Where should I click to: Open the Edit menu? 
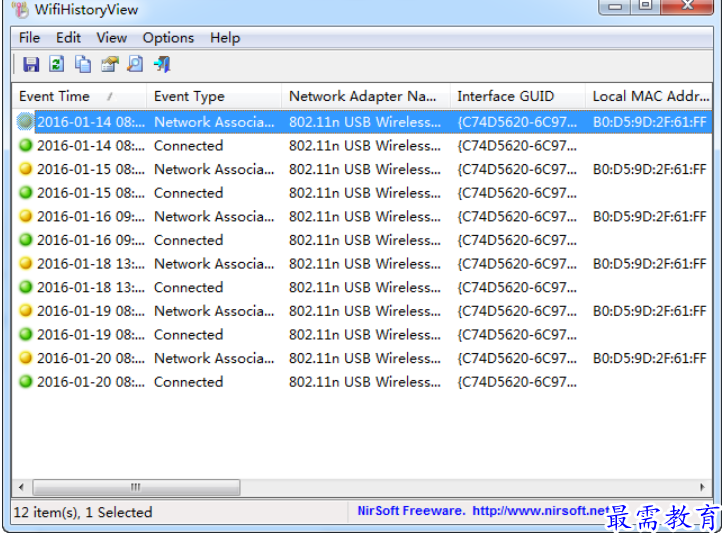click(68, 38)
